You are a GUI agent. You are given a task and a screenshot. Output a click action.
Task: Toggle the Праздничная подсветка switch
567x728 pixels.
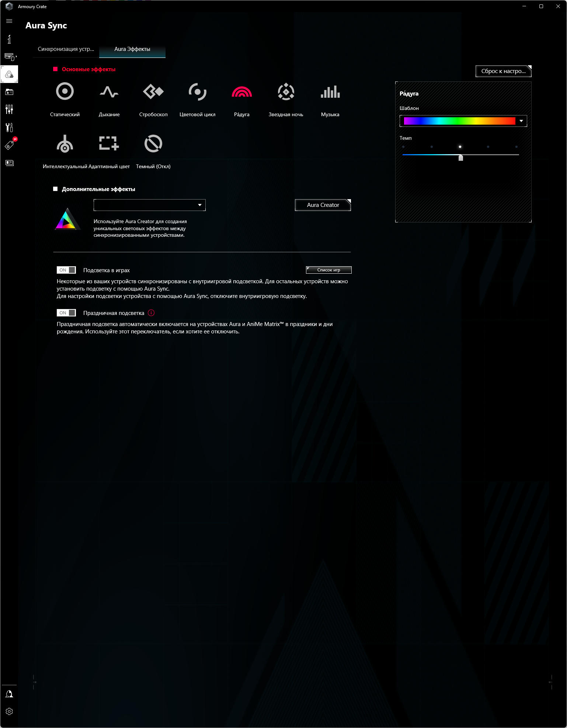(x=66, y=313)
